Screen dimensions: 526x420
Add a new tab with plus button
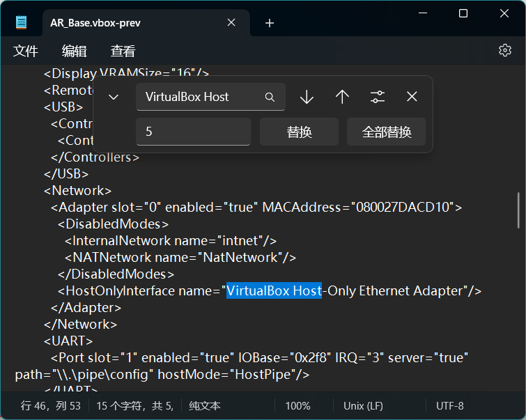pyautogui.click(x=270, y=23)
